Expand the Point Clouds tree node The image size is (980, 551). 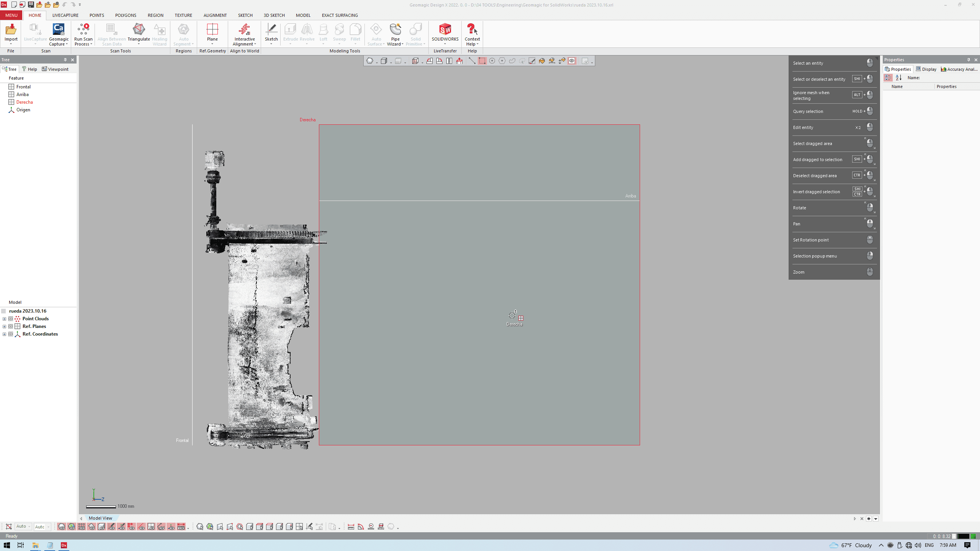pos(4,319)
